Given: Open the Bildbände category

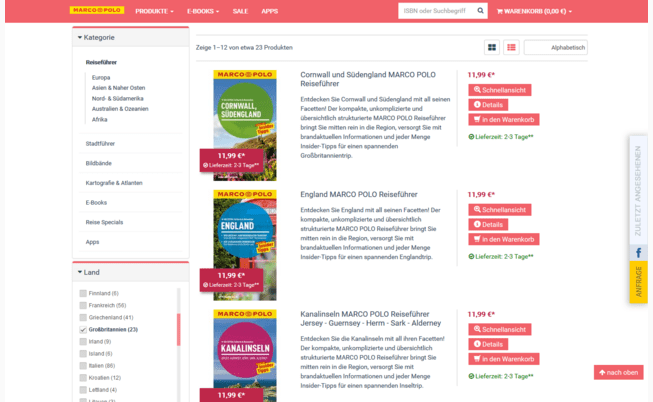Looking at the screenshot, I should 99,163.
